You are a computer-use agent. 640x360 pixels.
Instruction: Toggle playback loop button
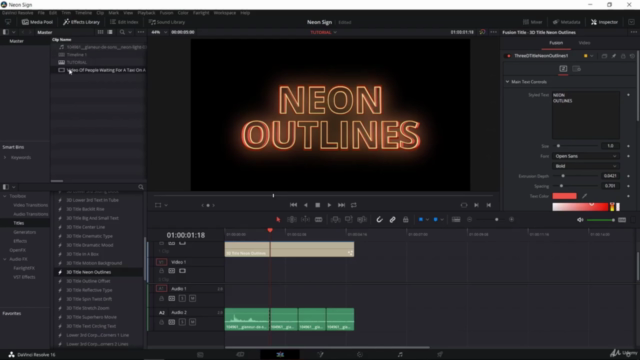coord(354,205)
